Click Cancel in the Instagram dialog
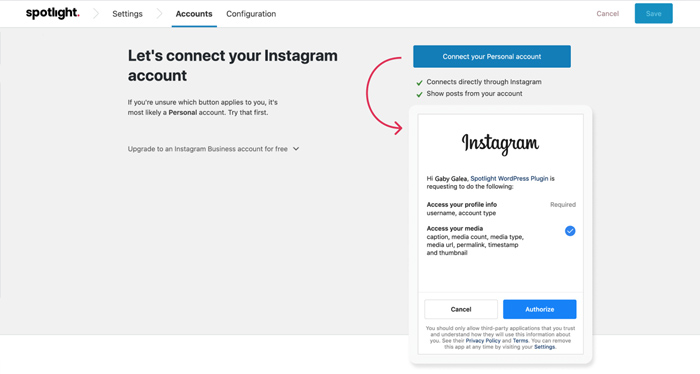 coord(461,309)
